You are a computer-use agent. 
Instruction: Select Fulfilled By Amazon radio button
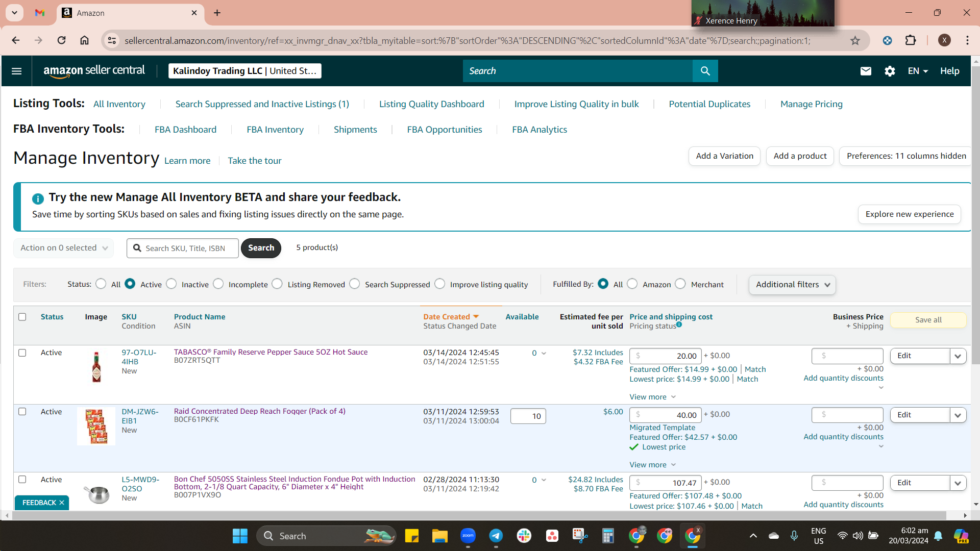pos(632,284)
